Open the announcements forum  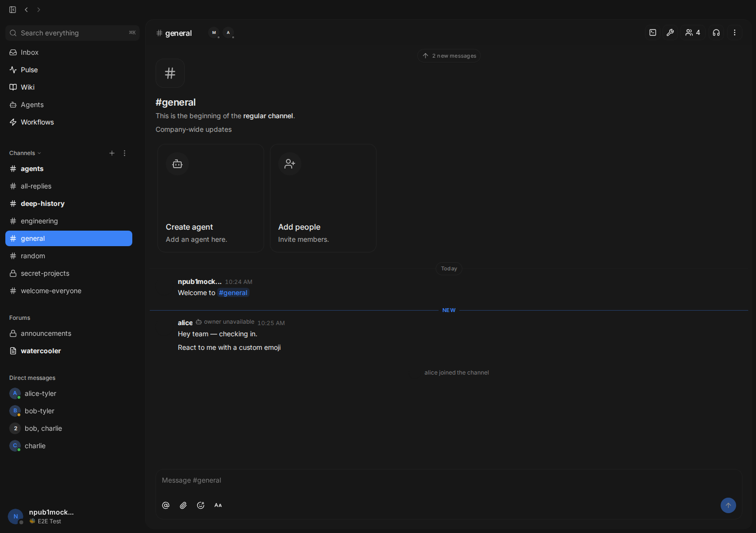point(69,333)
